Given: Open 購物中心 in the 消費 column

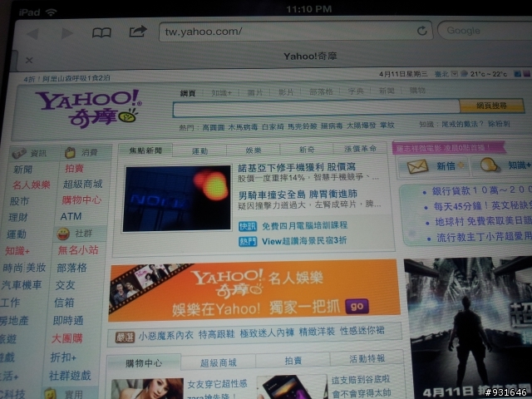Looking at the screenshot, I should (81, 200).
